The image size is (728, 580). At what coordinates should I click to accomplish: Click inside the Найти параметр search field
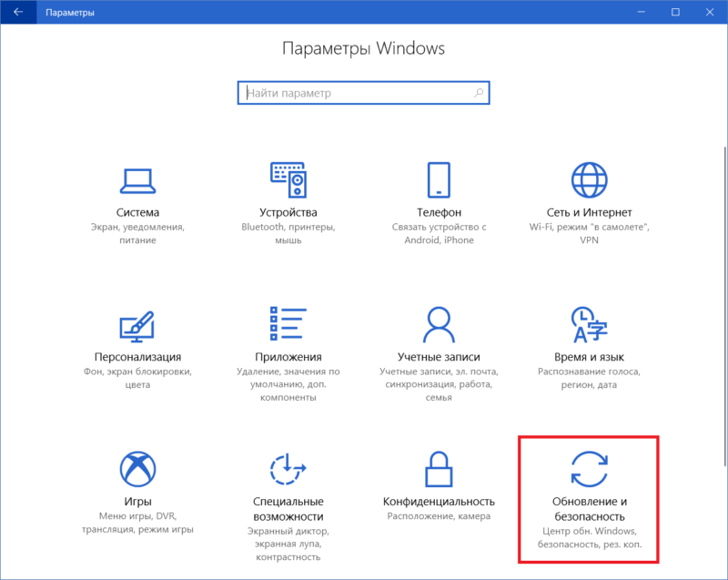tap(355, 93)
